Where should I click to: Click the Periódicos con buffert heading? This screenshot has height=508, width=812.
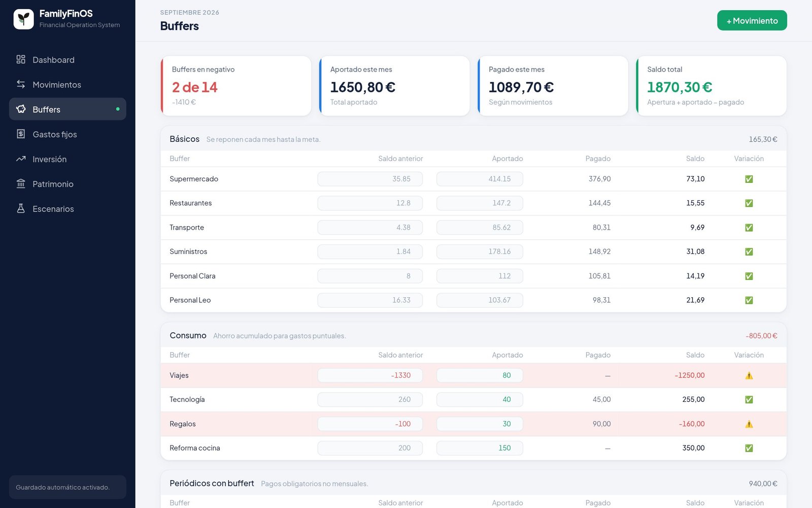212,483
